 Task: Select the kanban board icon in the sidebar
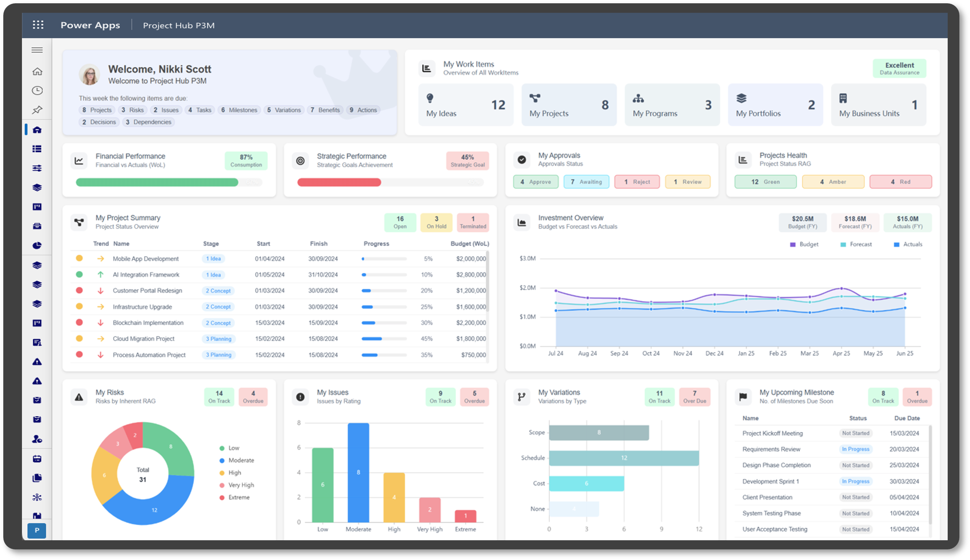pyautogui.click(x=37, y=207)
